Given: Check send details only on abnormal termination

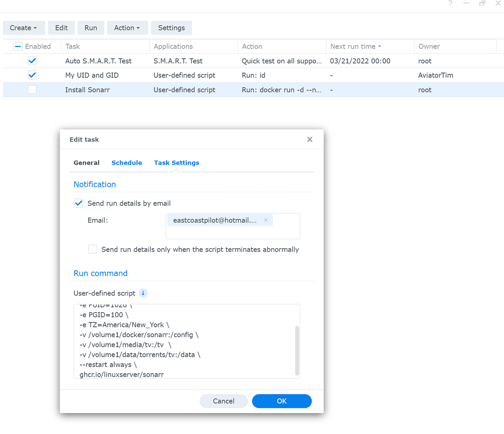Looking at the screenshot, I should click(93, 249).
